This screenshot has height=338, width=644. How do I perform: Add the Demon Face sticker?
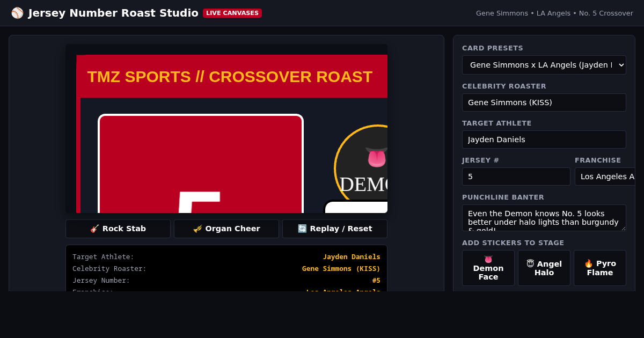pyautogui.click(x=488, y=268)
